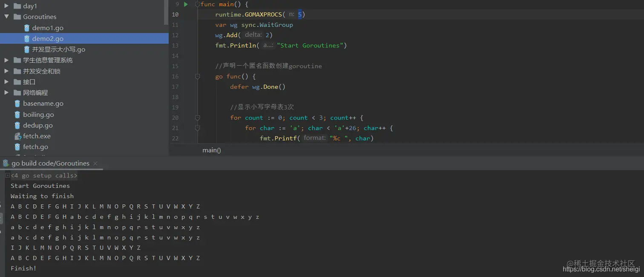Fold the go func block on line 16

tap(197, 76)
